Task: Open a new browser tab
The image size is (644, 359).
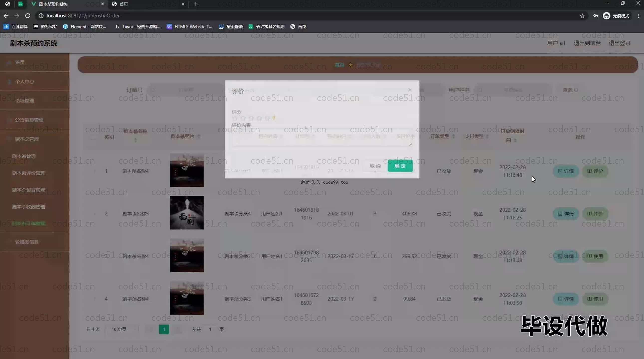Action: pos(196,4)
